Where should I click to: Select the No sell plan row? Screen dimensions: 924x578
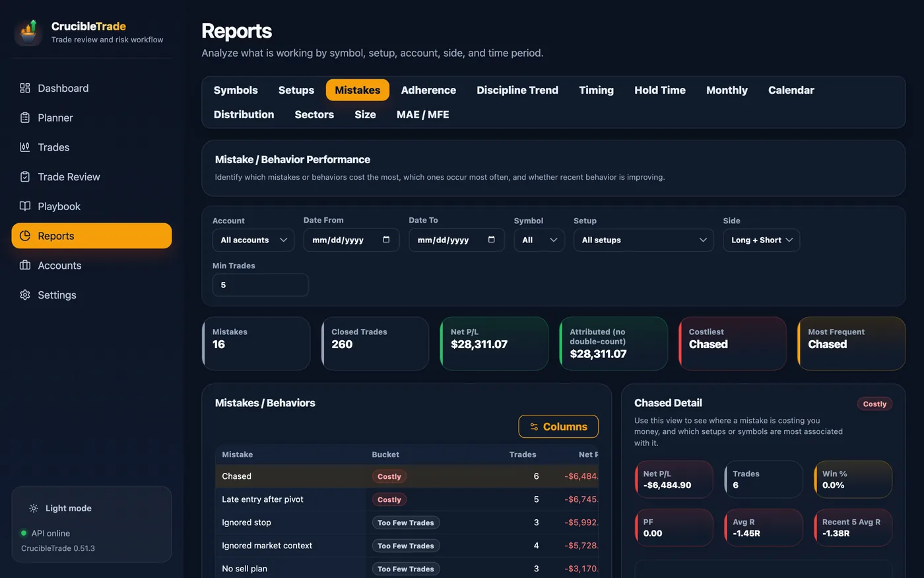pos(407,568)
